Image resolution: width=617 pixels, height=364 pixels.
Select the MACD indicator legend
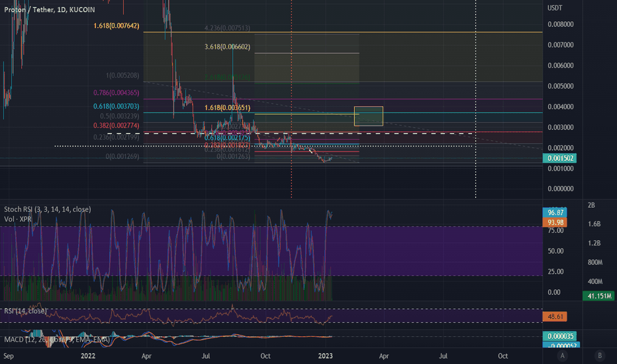coord(57,340)
